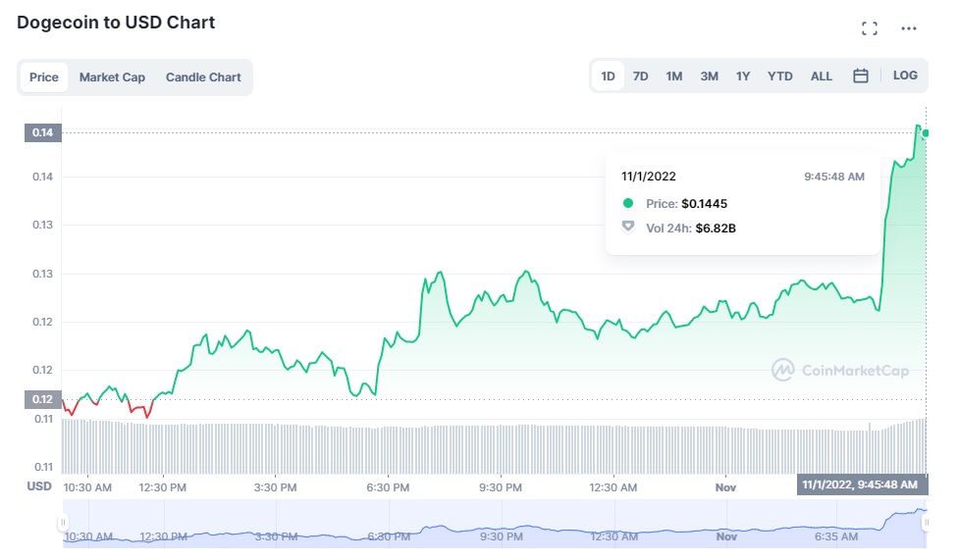Click the green price dot in tooltip
This screenshot has height=560, width=958.
click(x=628, y=204)
